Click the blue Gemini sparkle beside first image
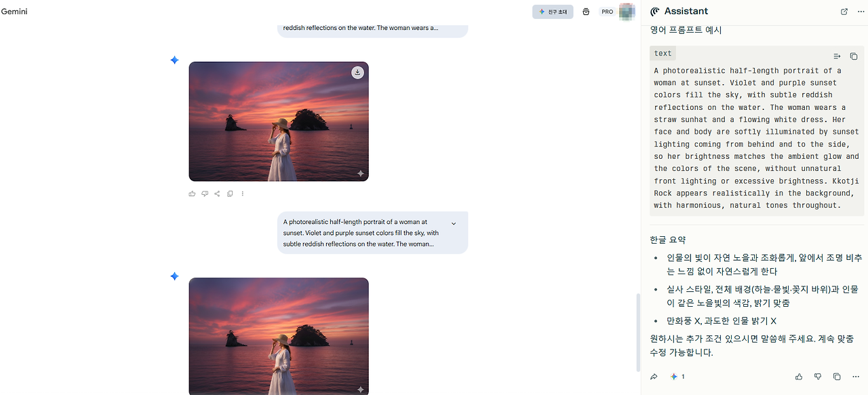 (x=174, y=60)
